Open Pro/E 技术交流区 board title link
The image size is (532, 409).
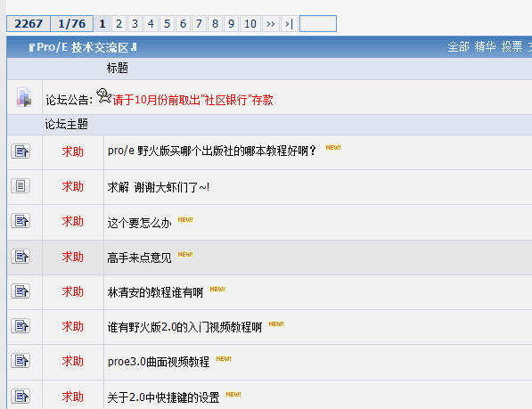[83, 47]
